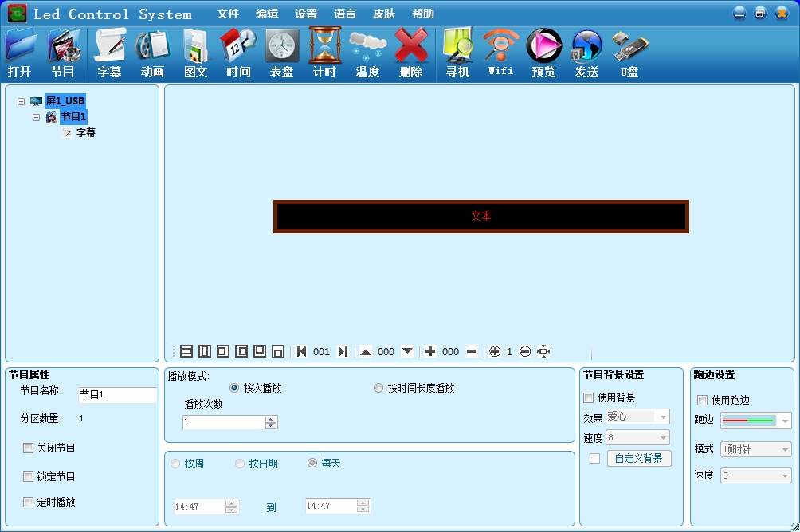800x532 pixels.
Task: Click the 播放次数 value field
Action: [224, 422]
